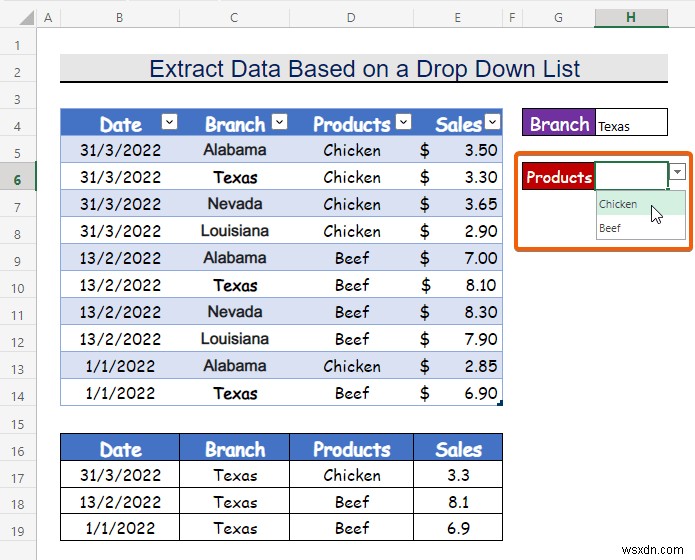Select date 1/1/2022 cell in row 13
This screenshot has width=695, height=560.
pyautogui.click(x=120, y=366)
